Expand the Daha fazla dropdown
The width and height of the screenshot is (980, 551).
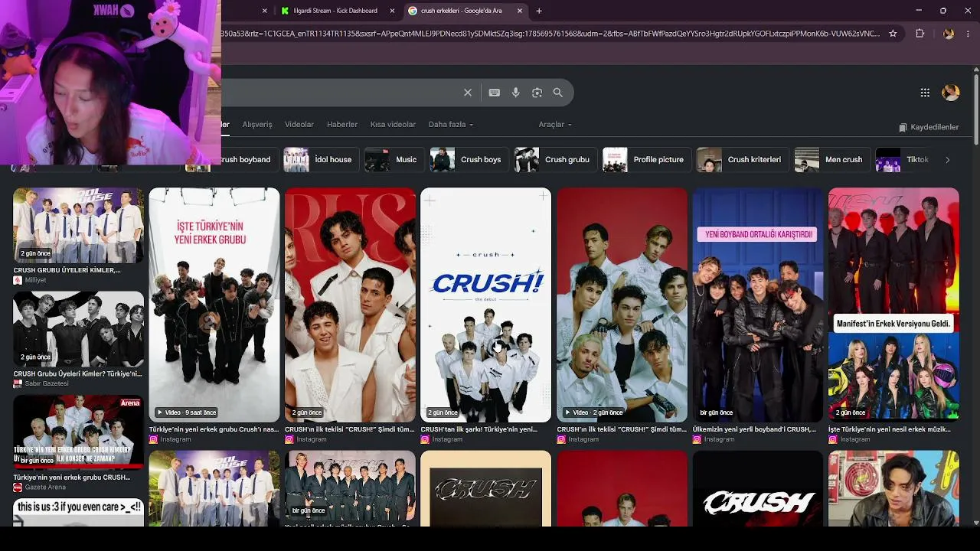point(451,125)
